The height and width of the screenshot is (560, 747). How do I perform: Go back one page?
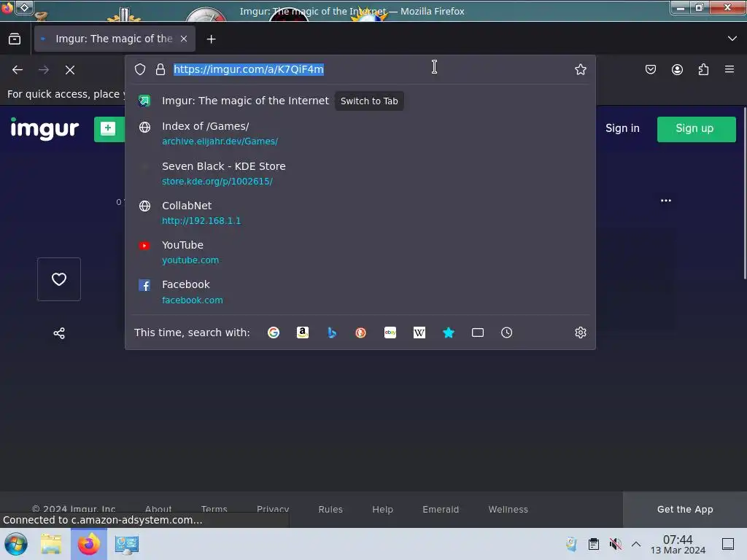[18, 70]
